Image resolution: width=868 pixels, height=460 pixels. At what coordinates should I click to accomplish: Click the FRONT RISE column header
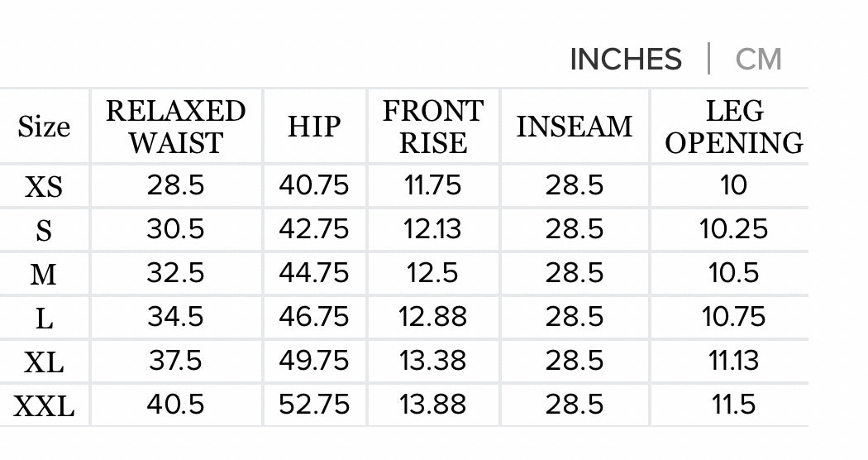[432, 127]
